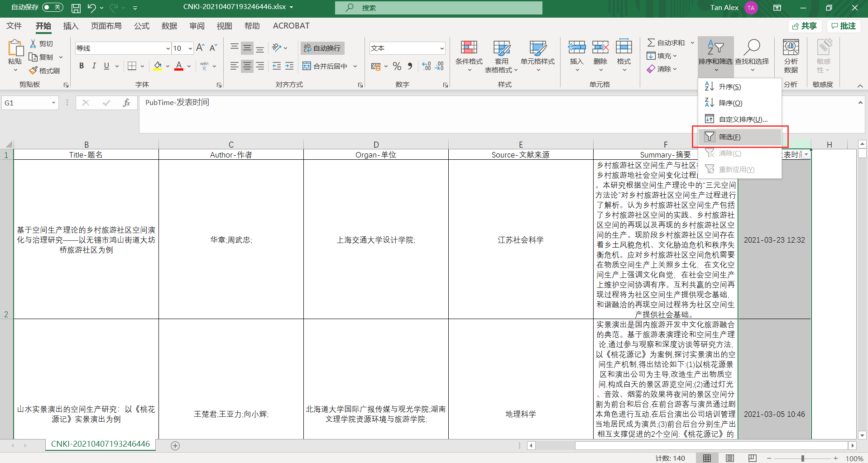Open Conditional Formatting
The image size is (868, 463).
click(469, 57)
